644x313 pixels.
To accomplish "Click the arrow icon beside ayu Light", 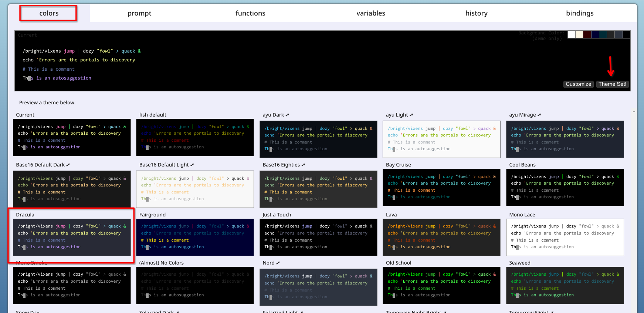I will pyautogui.click(x=411, y=115).
